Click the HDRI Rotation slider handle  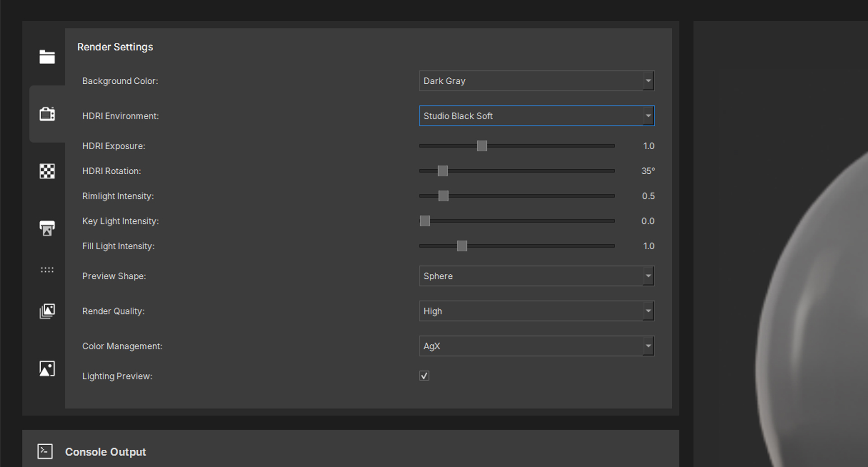coord(443,171)
